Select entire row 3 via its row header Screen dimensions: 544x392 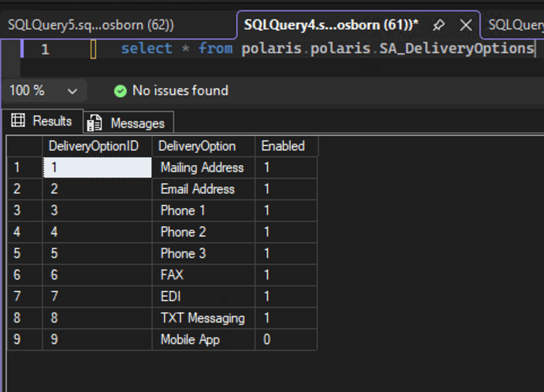(x=24, y=211)
